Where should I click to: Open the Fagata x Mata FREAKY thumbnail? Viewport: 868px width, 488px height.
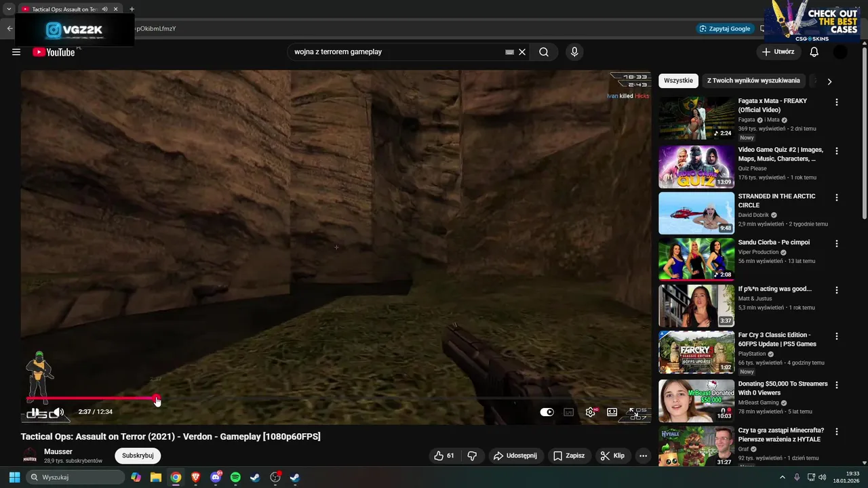click(696, 119)
